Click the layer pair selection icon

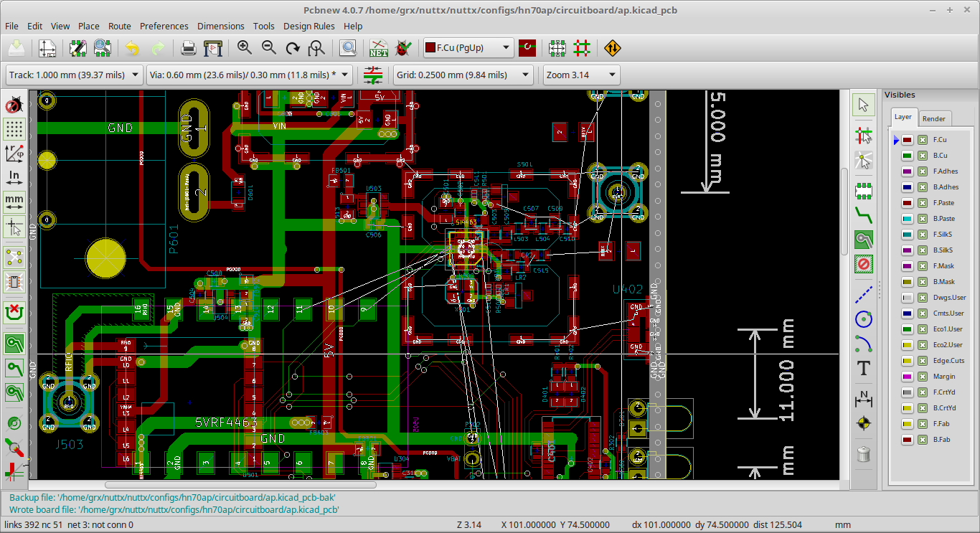[528, 48]
